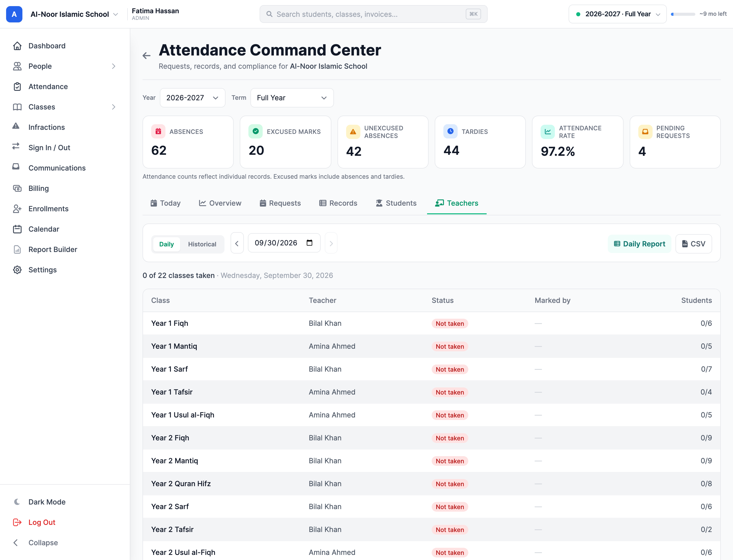The image size is (733, 560).
Task: Click the Billing cash icon
Action: click(17, 188)
